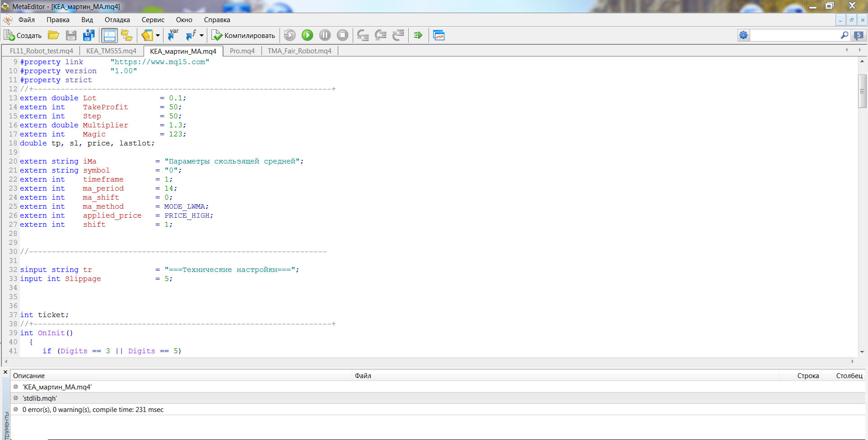The image size is (868, 440).
Task: Open the Вид menu
Action: [87, 20]
